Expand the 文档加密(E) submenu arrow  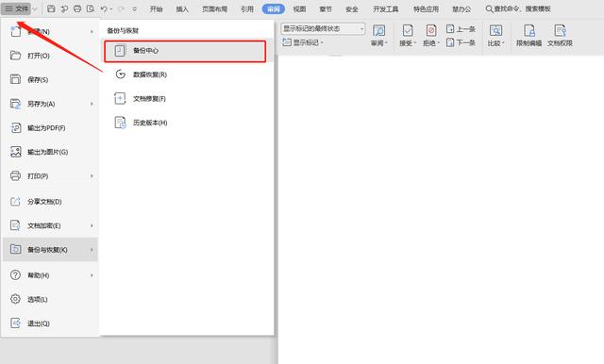pyautogui.click(x=92, y=225)
